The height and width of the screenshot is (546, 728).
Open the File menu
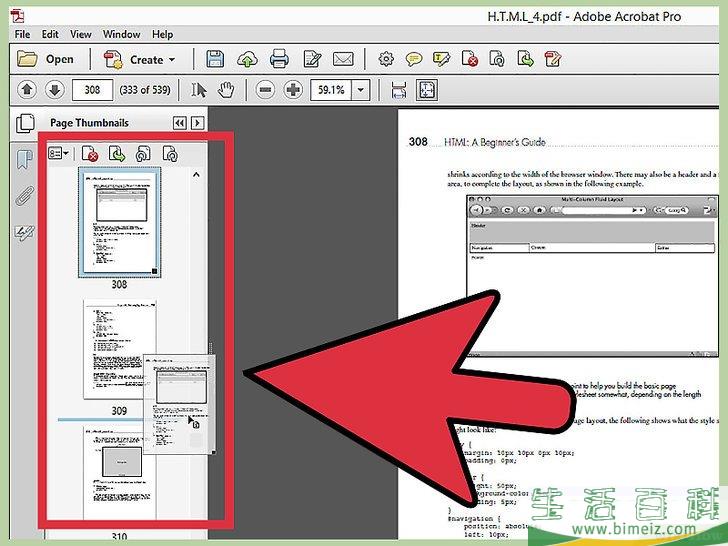click(x=22, y=34)
